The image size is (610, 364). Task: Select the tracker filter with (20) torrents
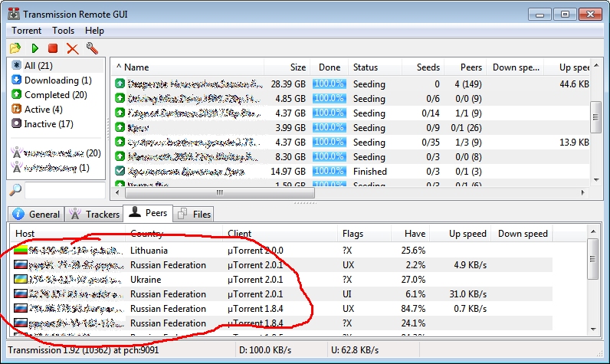coord(57,152)
